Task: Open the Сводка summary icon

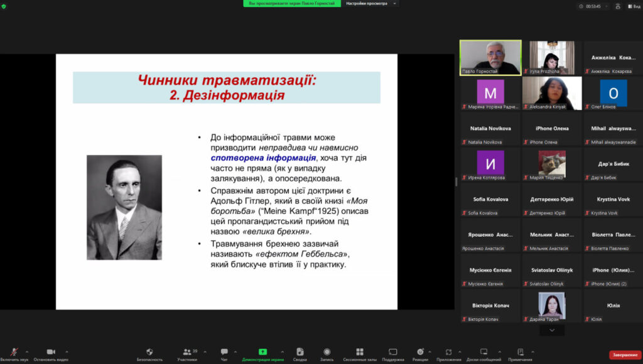Action: tap(300, 352)
